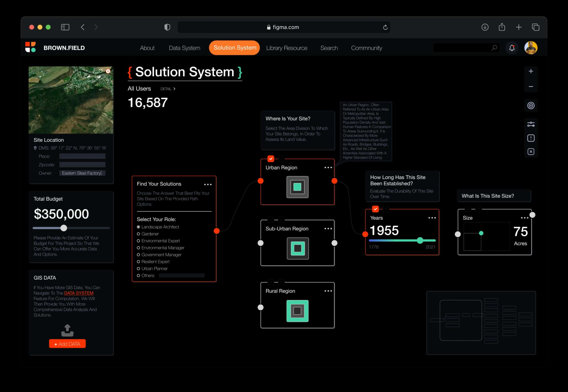The height and width of the screenshot is (392, 568).
Task: Click the target recenter icon
Action: point(531,106)
